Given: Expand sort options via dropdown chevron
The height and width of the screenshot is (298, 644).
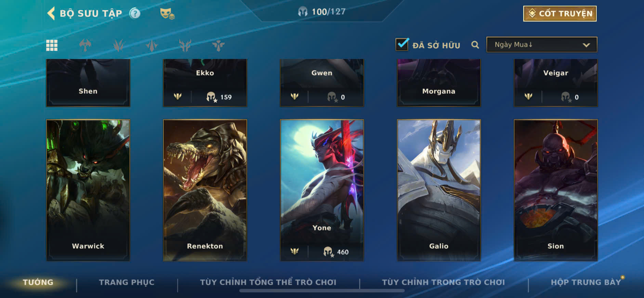Looking at the screenshot, I should [586, 45].
